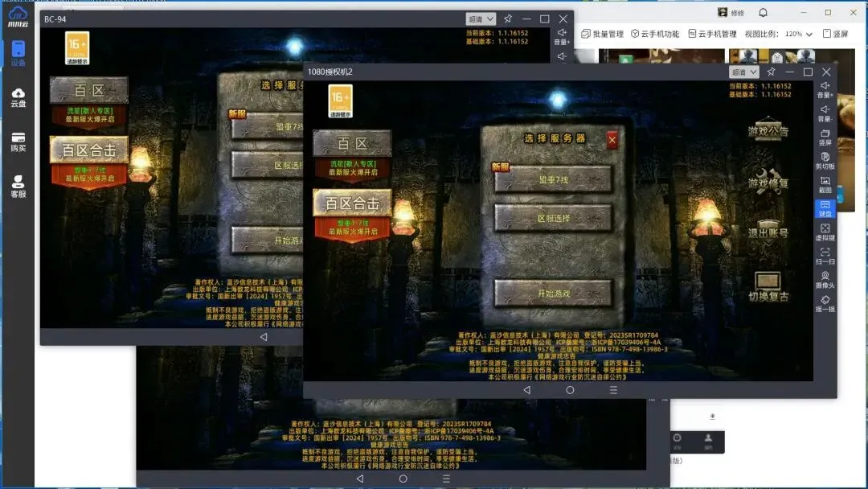Pin the 1080授权机2 window with pin icon
Viewport: 868px width, 489px height.
coord(771,72)
